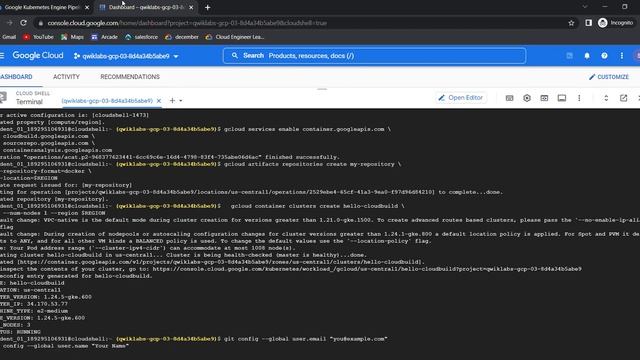Focus the Search products and resources field
The image size is (640, 360).
point(374,56)
